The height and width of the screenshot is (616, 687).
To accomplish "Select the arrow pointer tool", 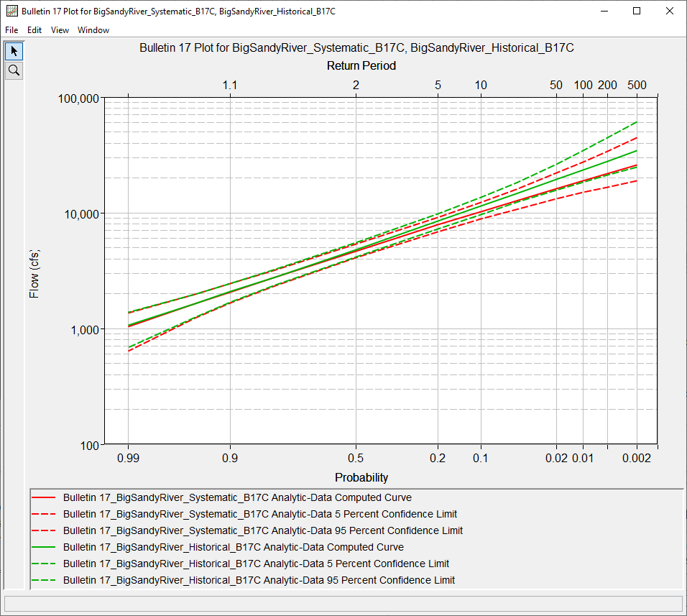I will click(x=14, y=51).
